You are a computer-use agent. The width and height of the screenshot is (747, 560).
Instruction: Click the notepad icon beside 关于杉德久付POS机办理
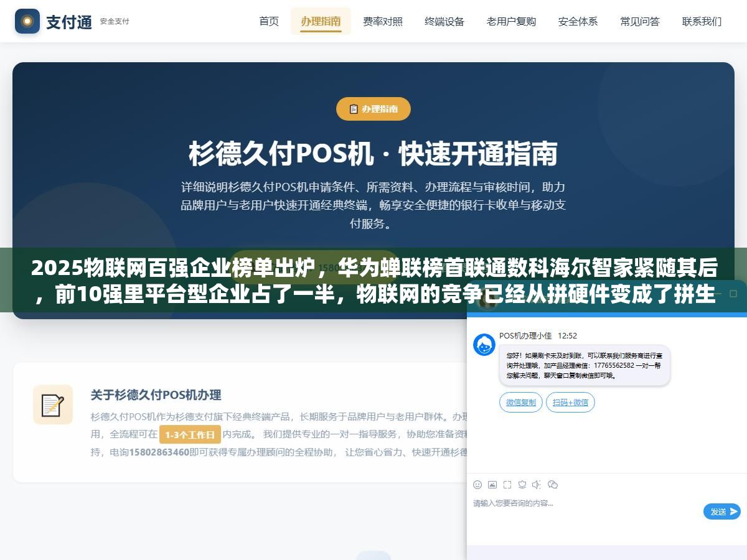(x=53, y=405)
